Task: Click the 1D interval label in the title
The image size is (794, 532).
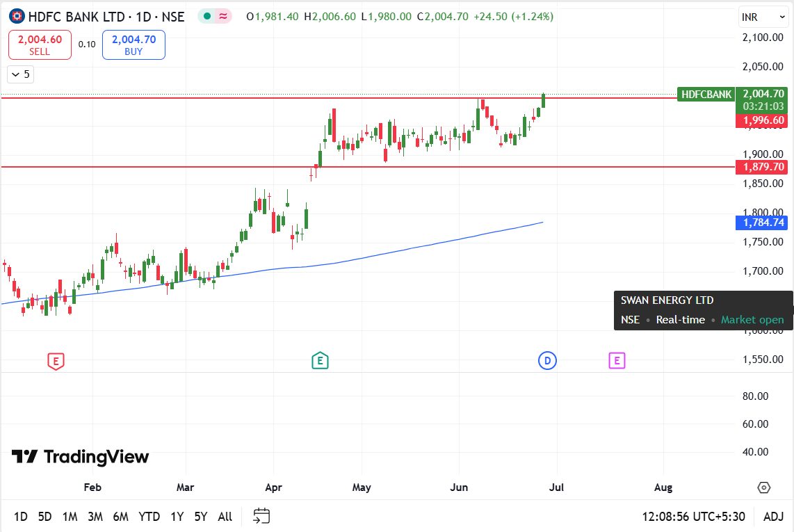Action: (144, 17)
